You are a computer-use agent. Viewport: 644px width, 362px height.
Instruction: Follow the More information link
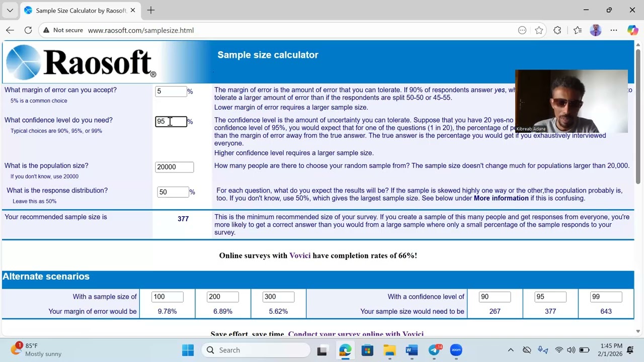point(501,198)
